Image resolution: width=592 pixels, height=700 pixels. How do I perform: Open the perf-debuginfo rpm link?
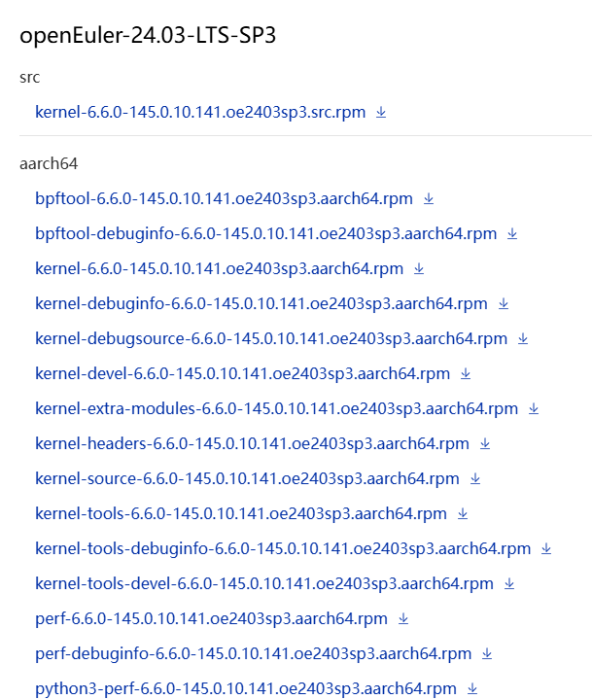[253, 654]
